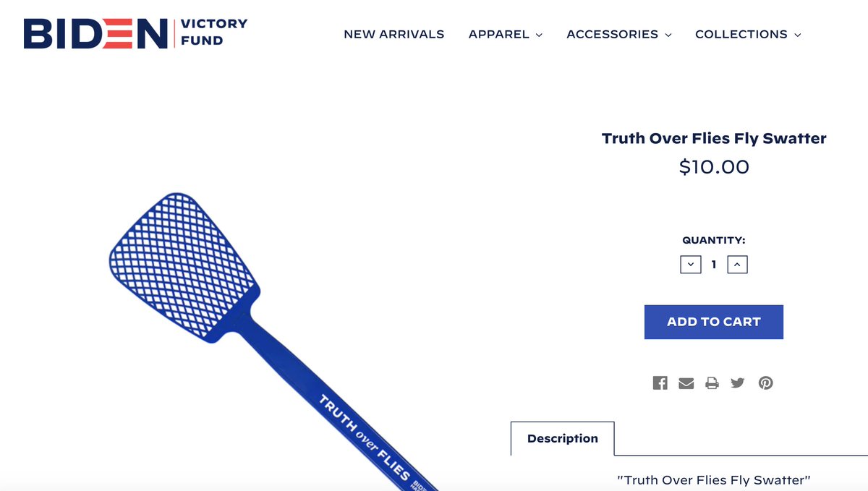Click the BIDEN logo
Image resolution: width=868 pixels, height=491 pixels.
tap(95, 33)
